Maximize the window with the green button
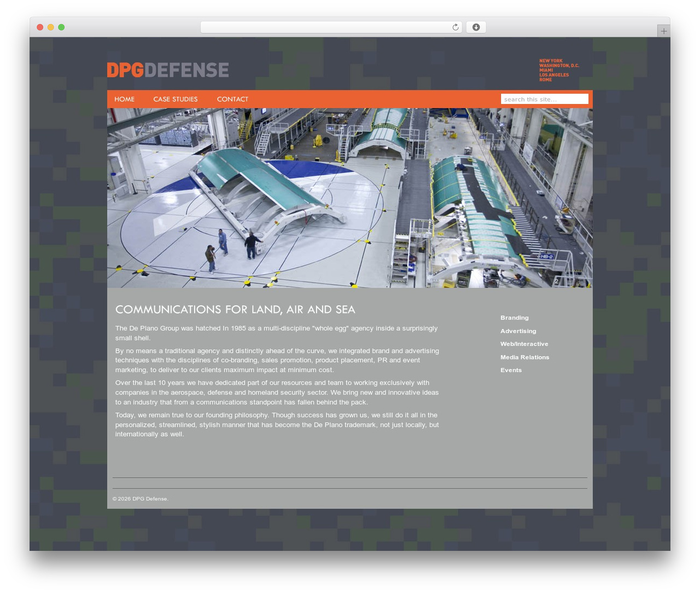Image resolution: width=700 pixels, height=593 pixels. 61,27
